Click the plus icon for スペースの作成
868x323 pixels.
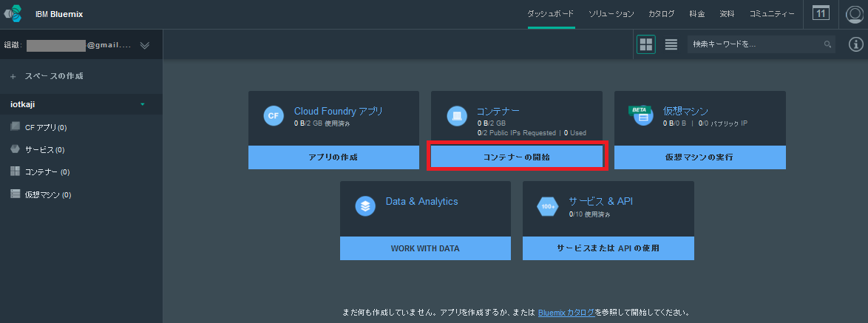[13, 76]
